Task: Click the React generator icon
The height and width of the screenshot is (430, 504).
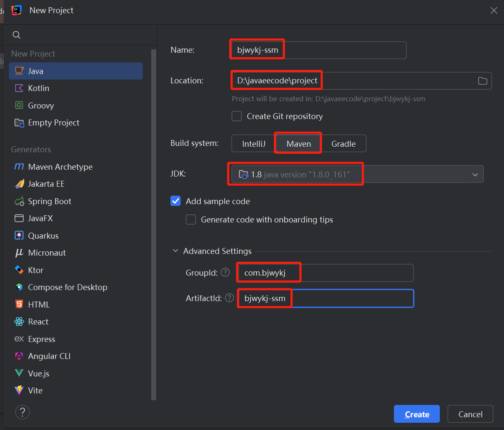Action: tap(19, 322)
